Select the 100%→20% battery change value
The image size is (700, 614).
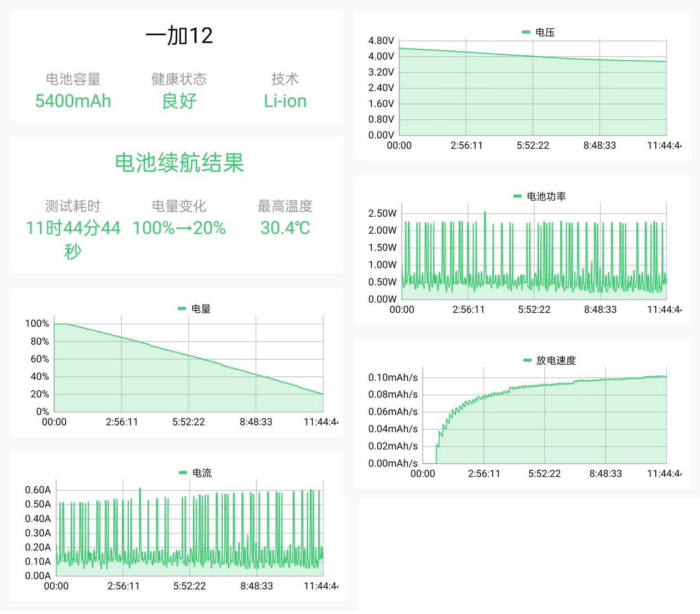179,228
